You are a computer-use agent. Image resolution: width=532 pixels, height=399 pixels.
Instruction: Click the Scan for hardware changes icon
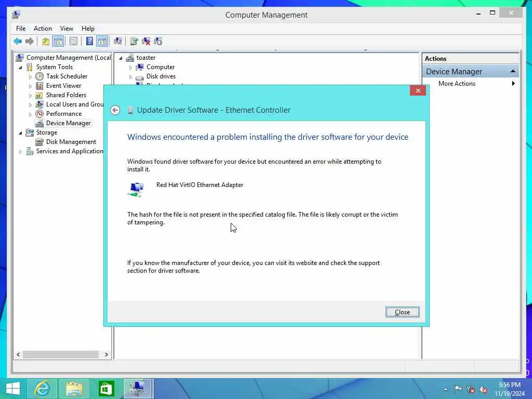click(x=118, y=42)
